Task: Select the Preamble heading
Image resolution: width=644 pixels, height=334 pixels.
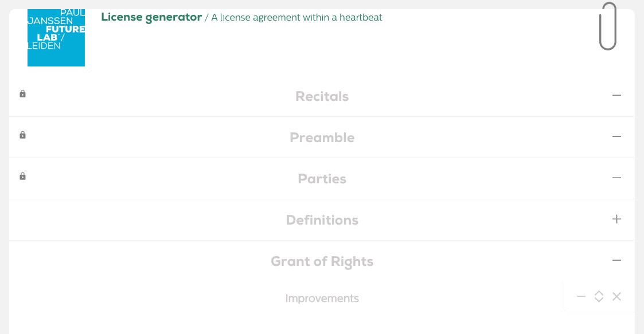Action: 322,137
